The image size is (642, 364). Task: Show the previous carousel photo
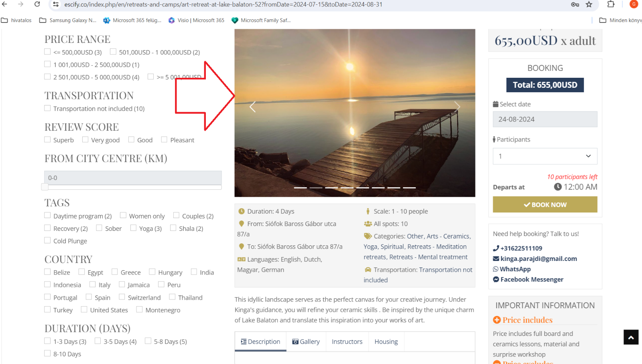tap(253, 107)
